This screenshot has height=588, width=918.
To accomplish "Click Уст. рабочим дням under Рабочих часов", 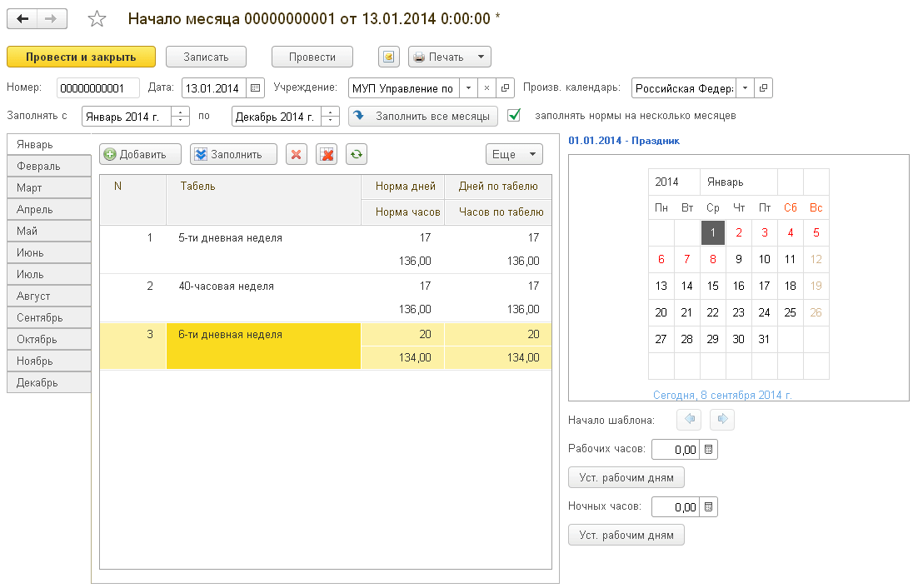I will 626,477.
